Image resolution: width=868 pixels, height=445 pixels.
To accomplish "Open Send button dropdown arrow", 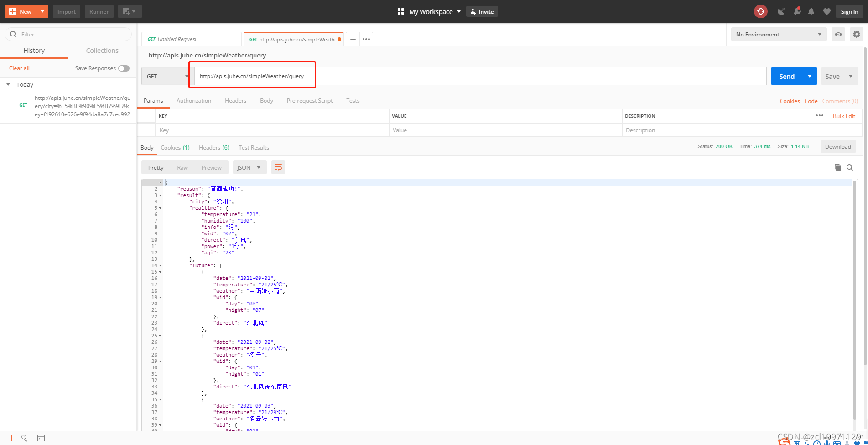I will point(810,76).
